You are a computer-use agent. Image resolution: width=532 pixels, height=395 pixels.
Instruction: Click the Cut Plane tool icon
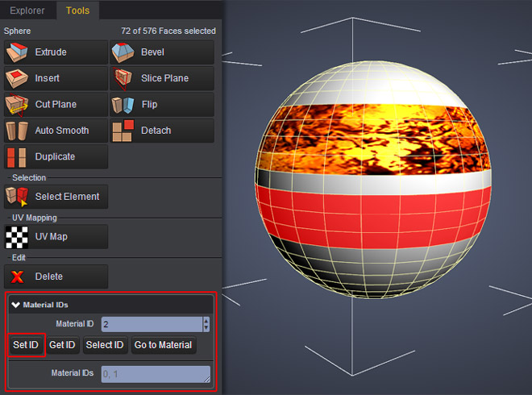[17, 105]
